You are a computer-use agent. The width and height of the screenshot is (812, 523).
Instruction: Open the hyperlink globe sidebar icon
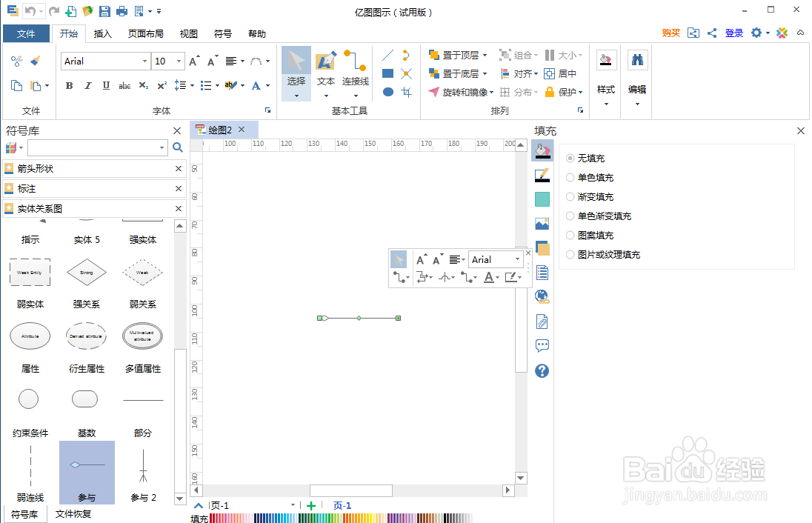coord(542,296)
